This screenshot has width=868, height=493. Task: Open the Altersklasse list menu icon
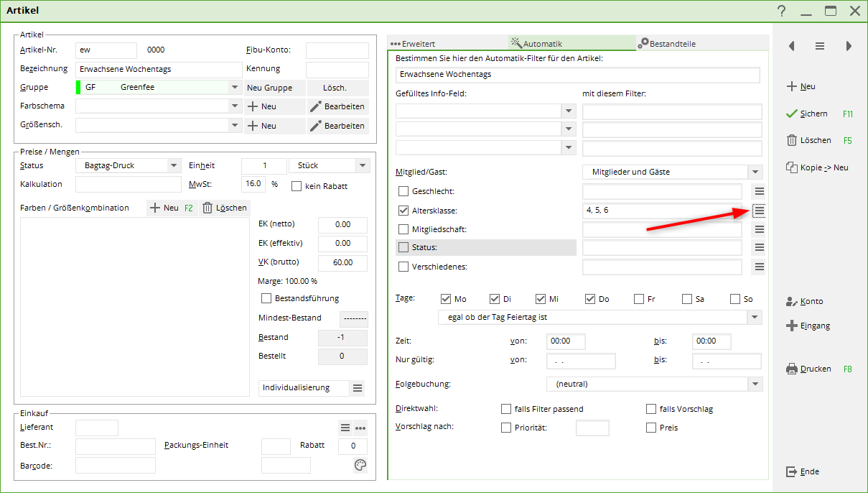point(759,211)
